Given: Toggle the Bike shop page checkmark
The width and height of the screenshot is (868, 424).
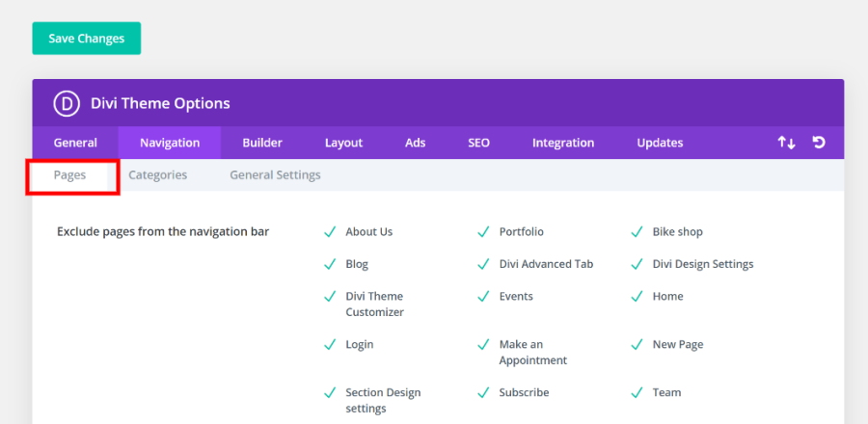Looking at the screenshot, I should (637, 231).
